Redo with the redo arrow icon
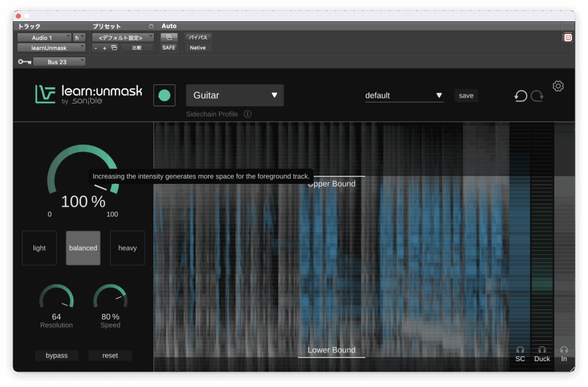Screen dimensions: 588x387 point(537,96)
